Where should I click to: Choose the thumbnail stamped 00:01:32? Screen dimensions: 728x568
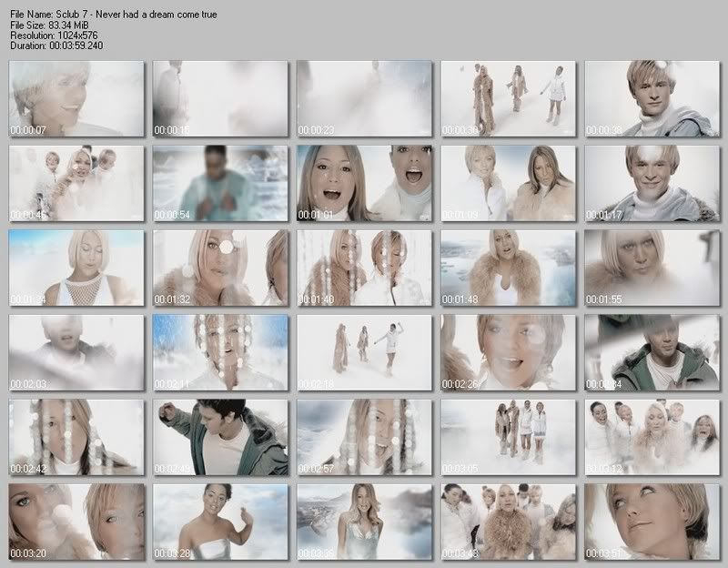pyautogui.click(x=220, y=268)
